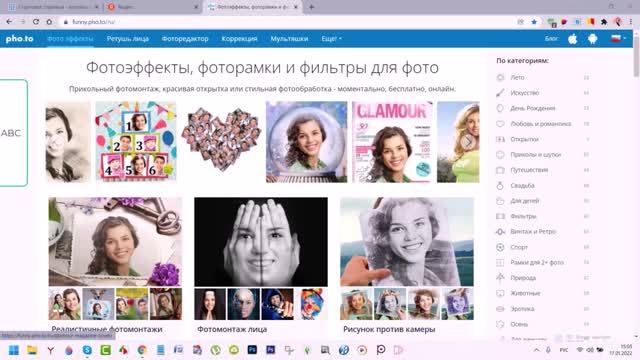Open a new browser tab with plus
The width and height of the screenshot is (640, 360).
coord(311,7)
